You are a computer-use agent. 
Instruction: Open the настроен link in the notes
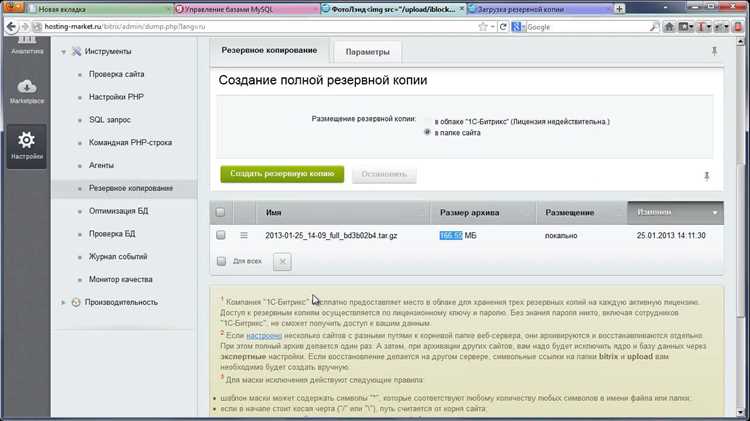pyautogui.click(x=264, y=335)
